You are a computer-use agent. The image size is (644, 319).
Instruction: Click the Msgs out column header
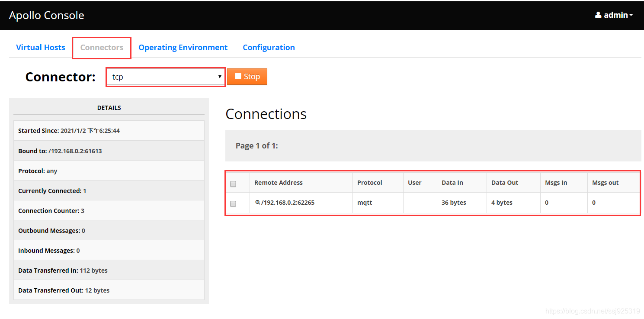coord(606,183)
